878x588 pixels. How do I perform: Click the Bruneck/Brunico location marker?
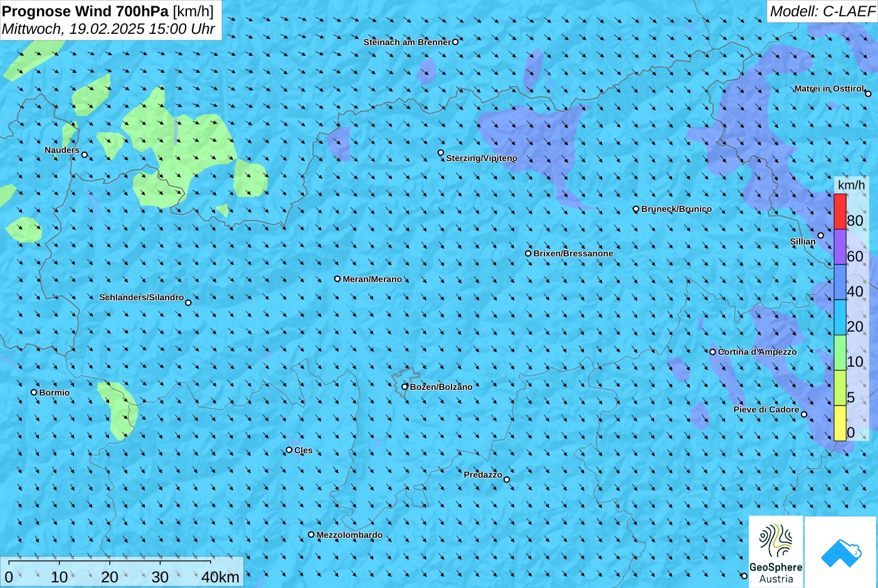636,209
